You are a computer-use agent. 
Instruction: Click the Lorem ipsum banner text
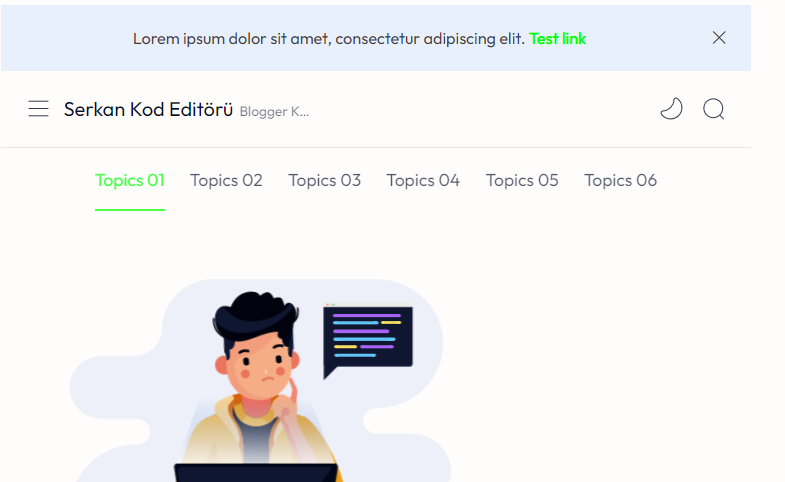click(328, 39)
